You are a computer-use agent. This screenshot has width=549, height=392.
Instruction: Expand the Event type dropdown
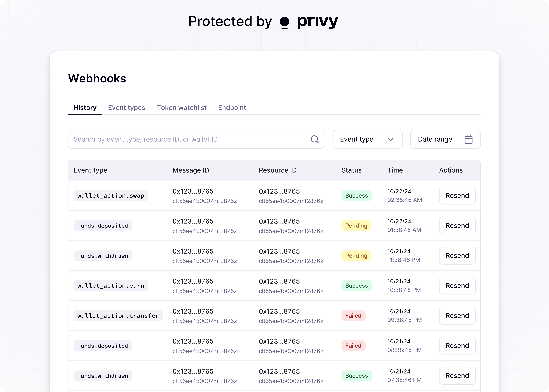tap(367, 139)
